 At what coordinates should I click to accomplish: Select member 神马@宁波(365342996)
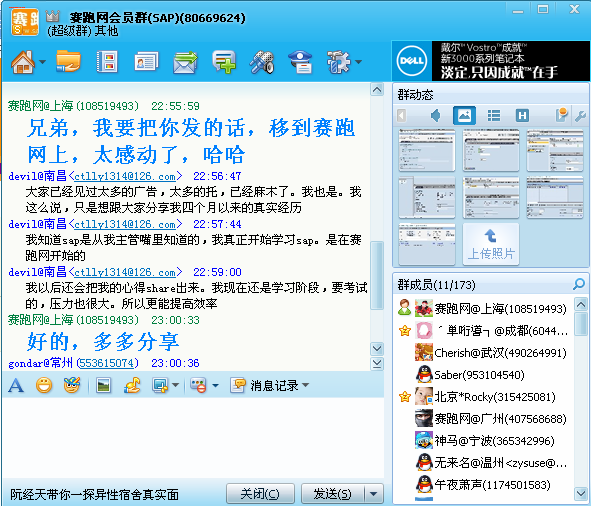pos(485,440)
